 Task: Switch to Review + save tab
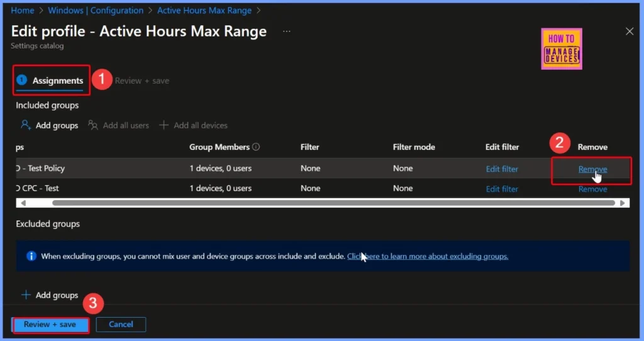pyautogui.click(x=142, y=81)
